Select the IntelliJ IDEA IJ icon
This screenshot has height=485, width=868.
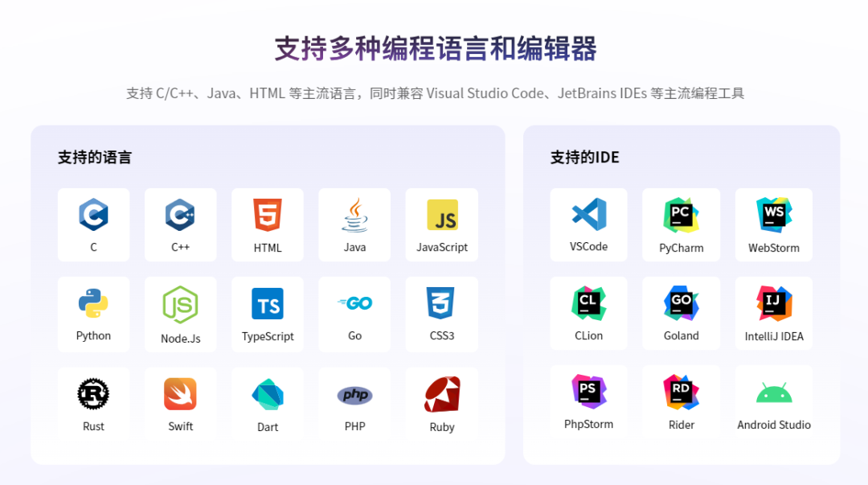click(x=774, y=303)
